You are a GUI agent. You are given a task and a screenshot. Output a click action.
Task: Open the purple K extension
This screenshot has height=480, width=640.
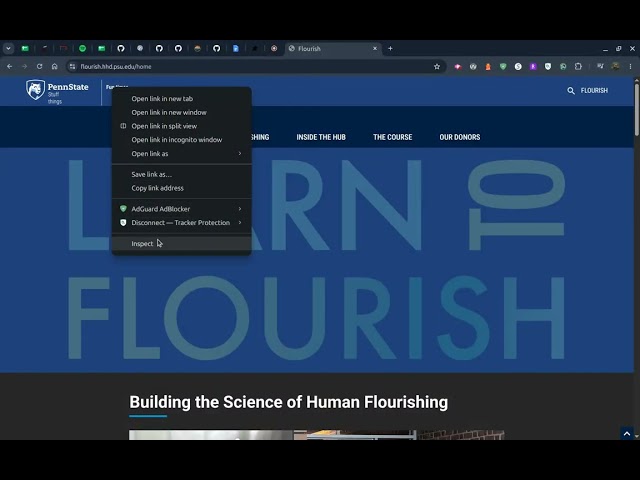click(x=533, y=67)
